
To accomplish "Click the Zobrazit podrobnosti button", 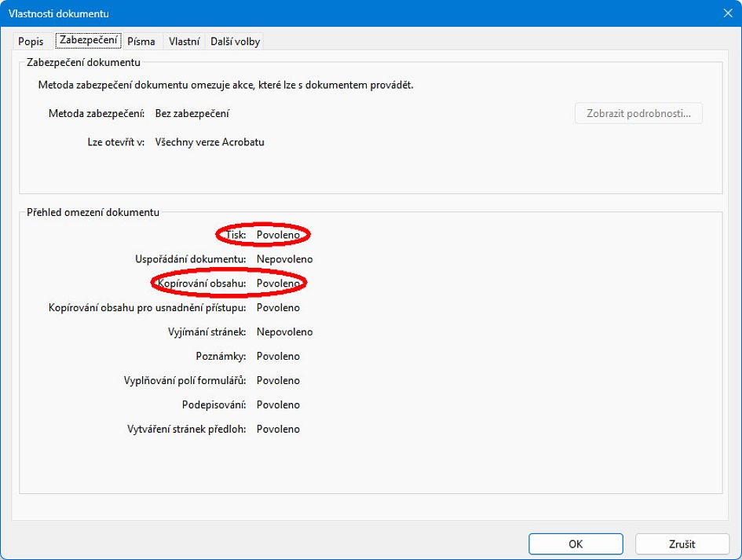I will [638, 114].
